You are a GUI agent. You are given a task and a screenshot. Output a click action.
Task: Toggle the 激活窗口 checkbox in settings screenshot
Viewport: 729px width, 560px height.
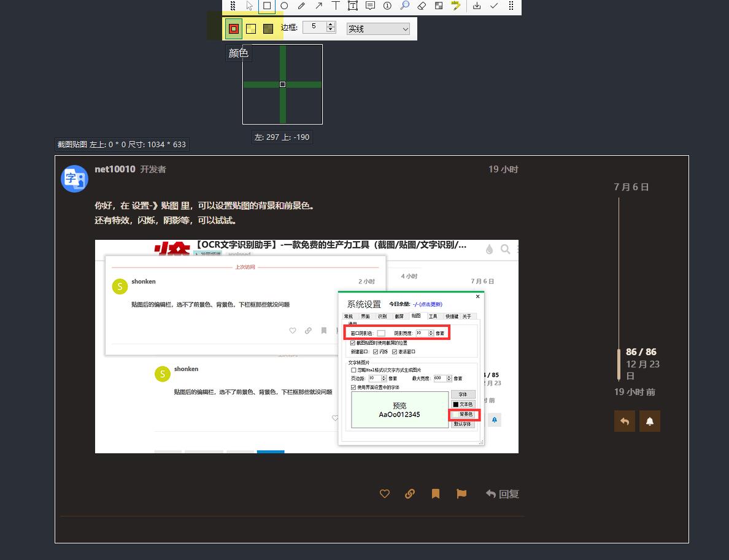pyautogui.click(x=395, y=352)
